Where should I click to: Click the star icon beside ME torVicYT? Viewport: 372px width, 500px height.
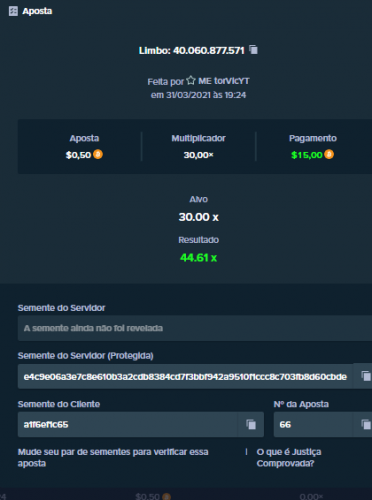[191, 80]
